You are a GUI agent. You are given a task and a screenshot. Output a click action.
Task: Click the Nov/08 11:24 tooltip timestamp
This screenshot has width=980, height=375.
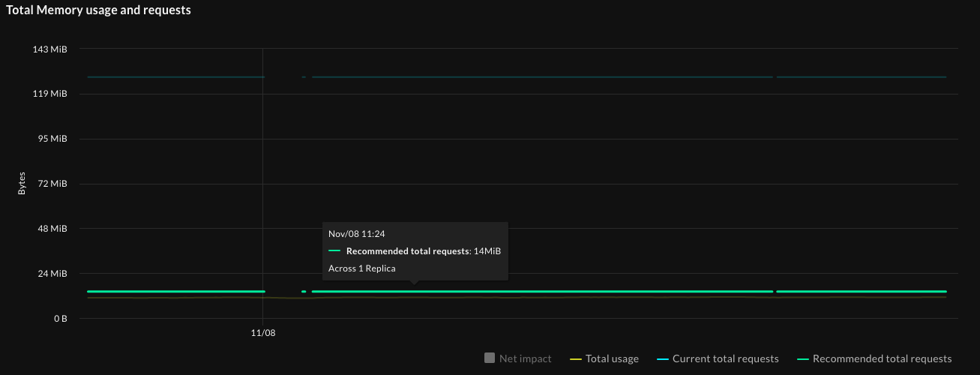[357, 234]
